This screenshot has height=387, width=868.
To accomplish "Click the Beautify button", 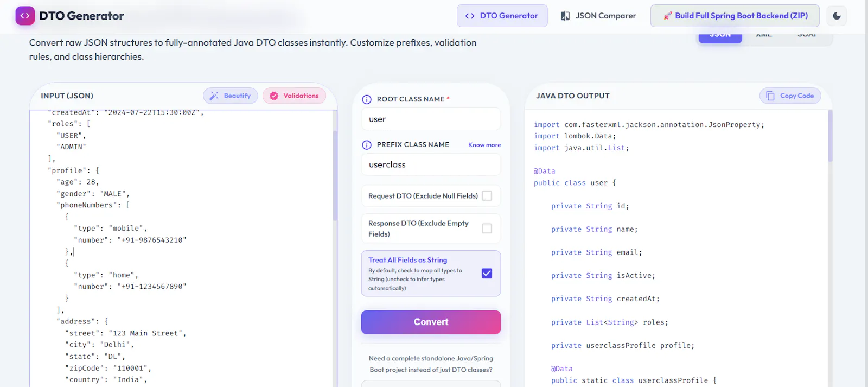I will (231, 96).
